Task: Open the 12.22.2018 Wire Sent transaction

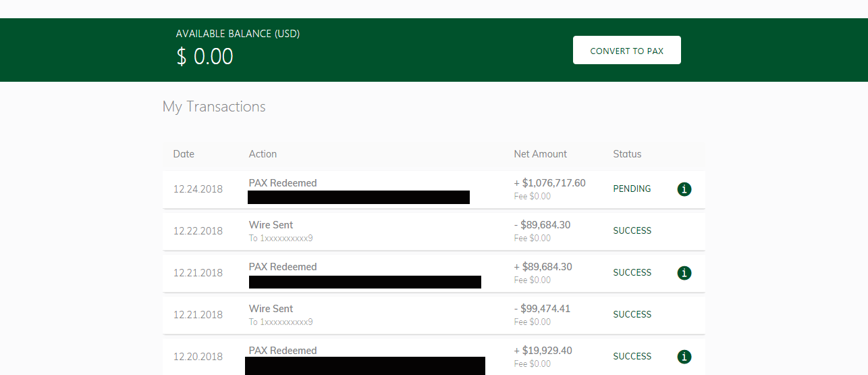Action: [271, 225]
